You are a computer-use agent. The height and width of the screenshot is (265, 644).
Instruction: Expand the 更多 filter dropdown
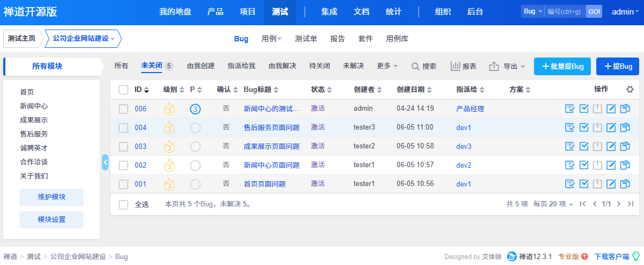(x=387, y=66)
